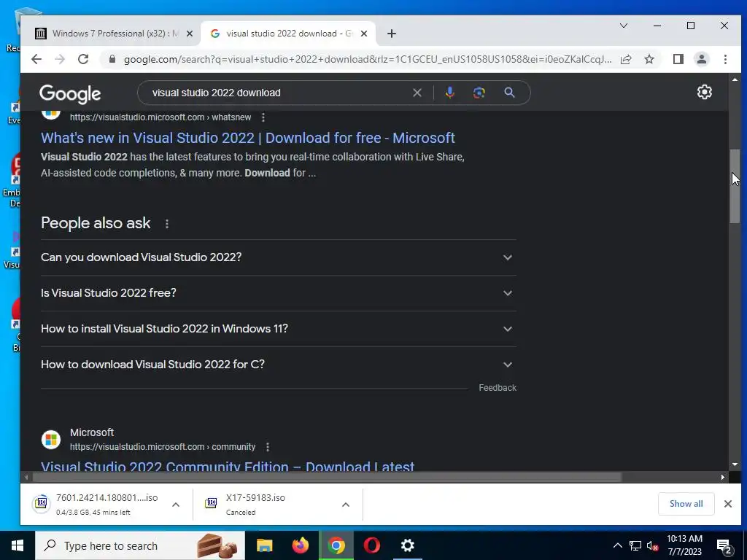This screenshot has width=747, height=560.
Task: Switch to Chrome on the taskbar
Action: pyautogui.click(x=336, y=545)
